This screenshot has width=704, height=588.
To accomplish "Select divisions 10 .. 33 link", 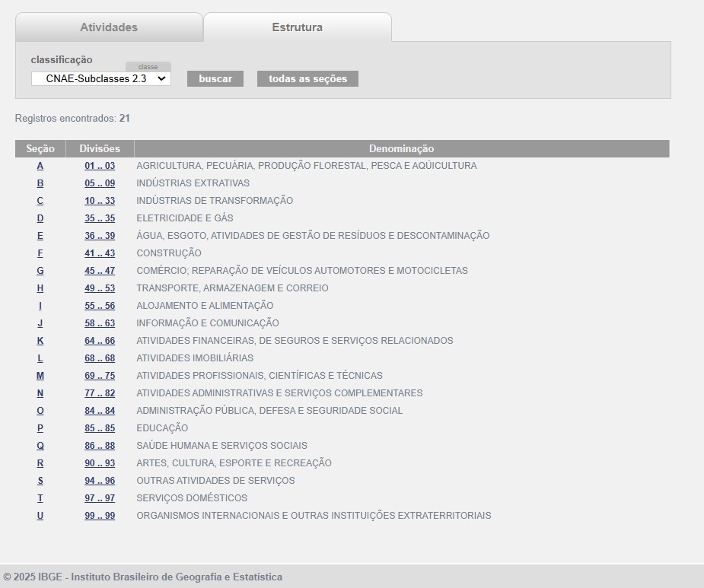I will [x=100, y=201].
